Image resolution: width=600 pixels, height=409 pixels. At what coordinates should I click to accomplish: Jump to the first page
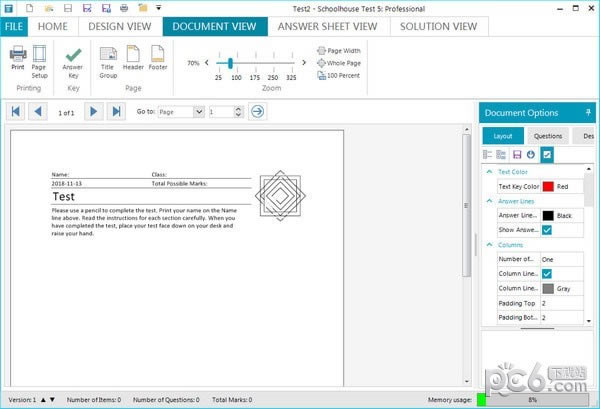click(x=16, y=111)
